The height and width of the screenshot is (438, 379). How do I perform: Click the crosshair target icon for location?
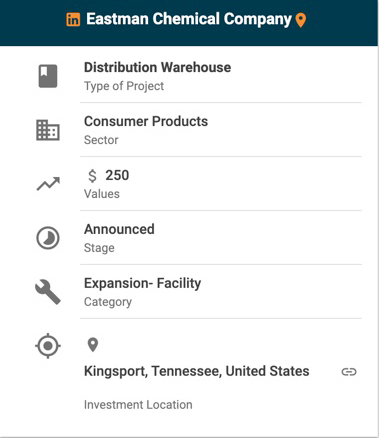pyautogui.click(x=48, y=346)
